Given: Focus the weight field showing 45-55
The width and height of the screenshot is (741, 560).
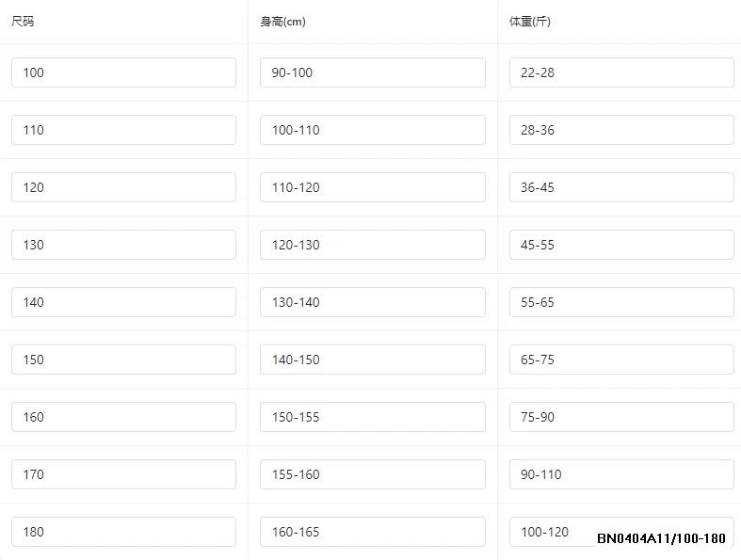Looking at the screenshot, I should (621, 245).
